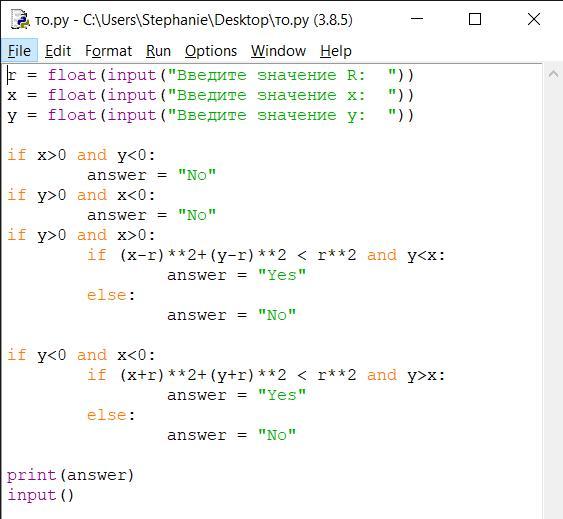Viewport: 563px width, 519px height.
Task: Click the first else: keyword
Action: [111, 295]
